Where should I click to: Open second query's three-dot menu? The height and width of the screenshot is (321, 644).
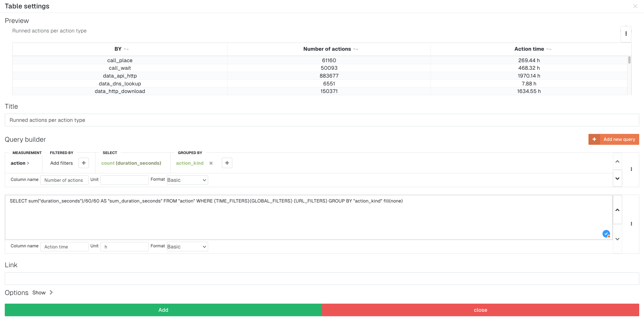(631, 224)
